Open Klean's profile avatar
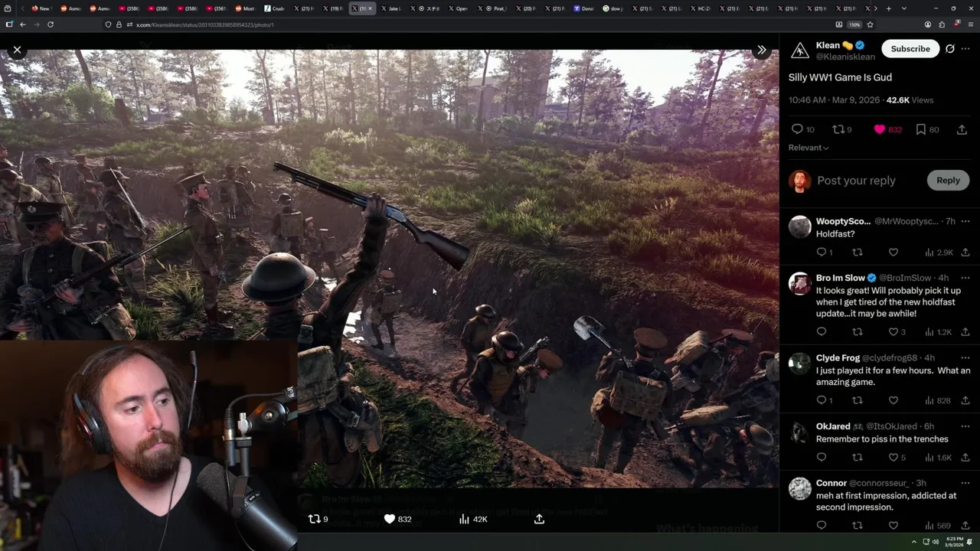Viewport: 980px width, 551px height. [799, 51]
